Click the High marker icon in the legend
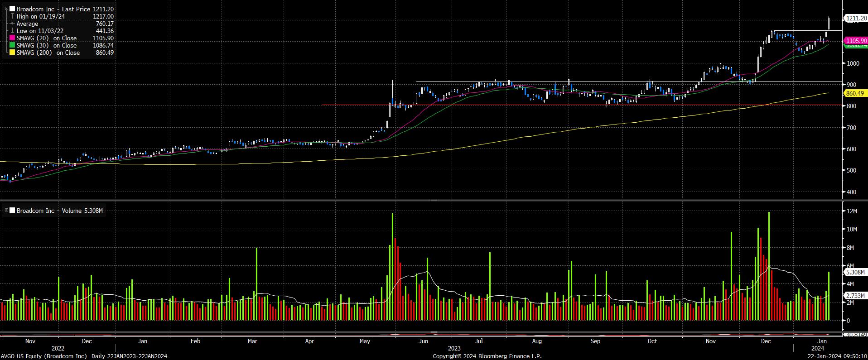The image size is (868, 360). pos(12,16)
